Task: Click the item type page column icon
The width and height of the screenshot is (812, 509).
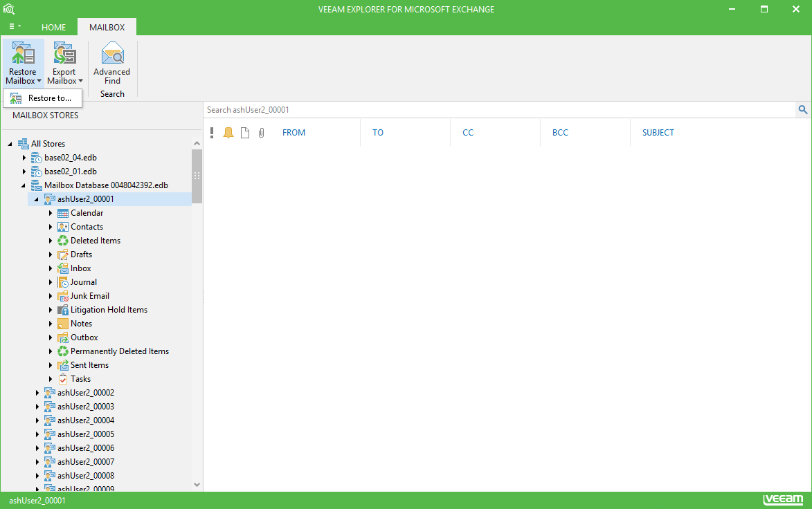Action: (x=245, y=133)
